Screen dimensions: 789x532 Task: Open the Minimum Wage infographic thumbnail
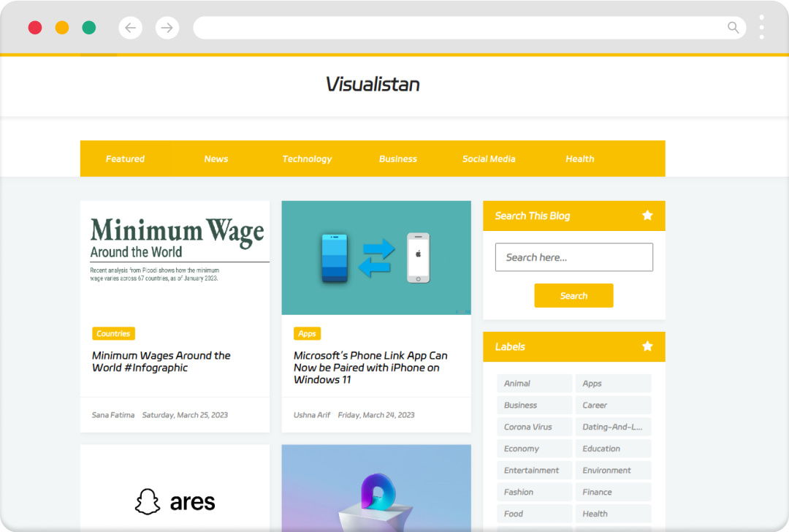point(175,258)
